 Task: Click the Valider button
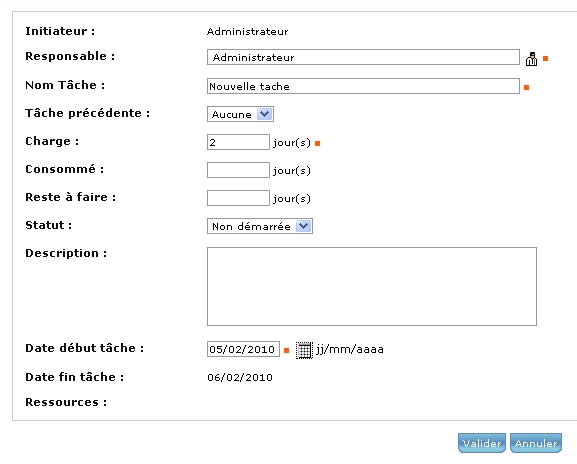482,443
